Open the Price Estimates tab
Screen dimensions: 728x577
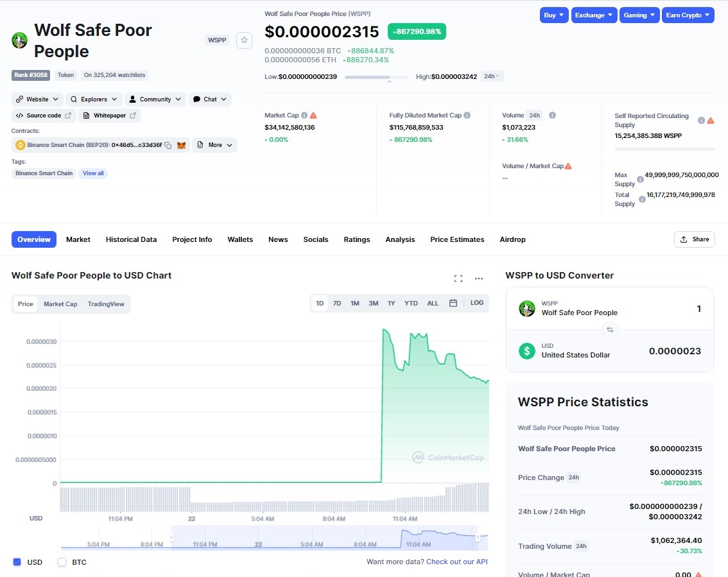[x=457, y=239]
